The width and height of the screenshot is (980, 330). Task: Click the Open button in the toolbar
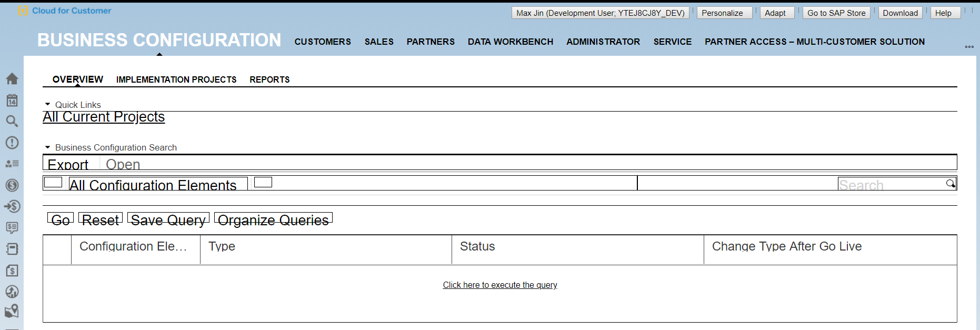(x=123, y=164)
